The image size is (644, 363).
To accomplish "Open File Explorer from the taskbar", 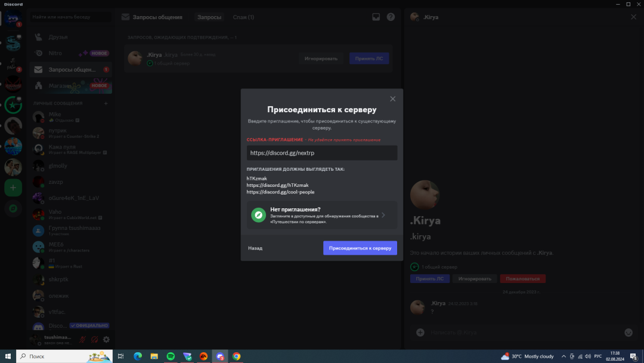I will (x=154, y=356).
